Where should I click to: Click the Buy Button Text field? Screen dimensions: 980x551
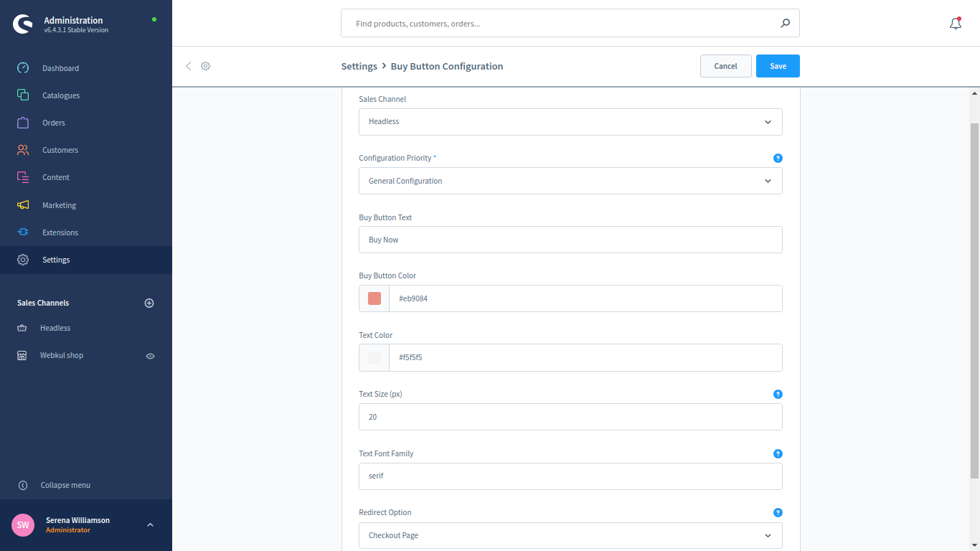(570, 240)
